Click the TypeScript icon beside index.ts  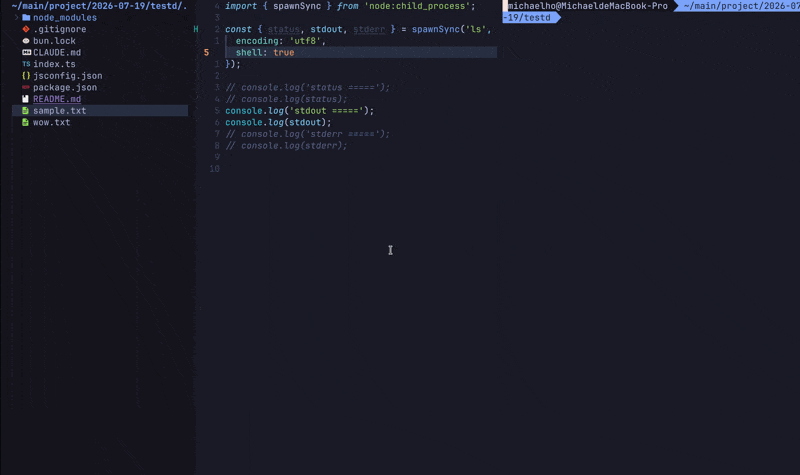26,64
